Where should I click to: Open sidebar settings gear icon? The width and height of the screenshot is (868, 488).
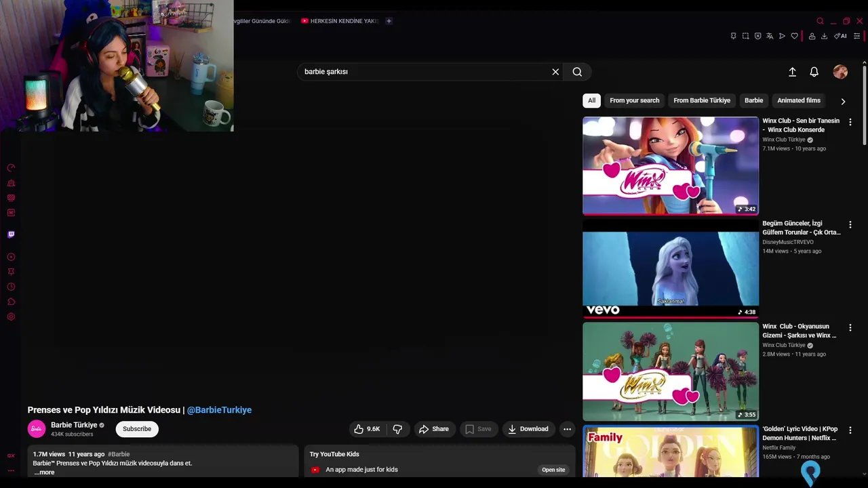(11, 317)
